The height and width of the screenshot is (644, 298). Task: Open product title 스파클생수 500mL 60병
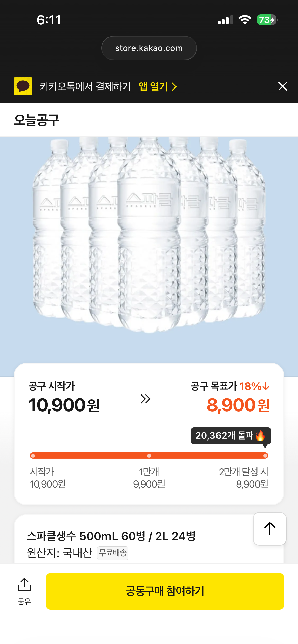(x=111, y=536)
